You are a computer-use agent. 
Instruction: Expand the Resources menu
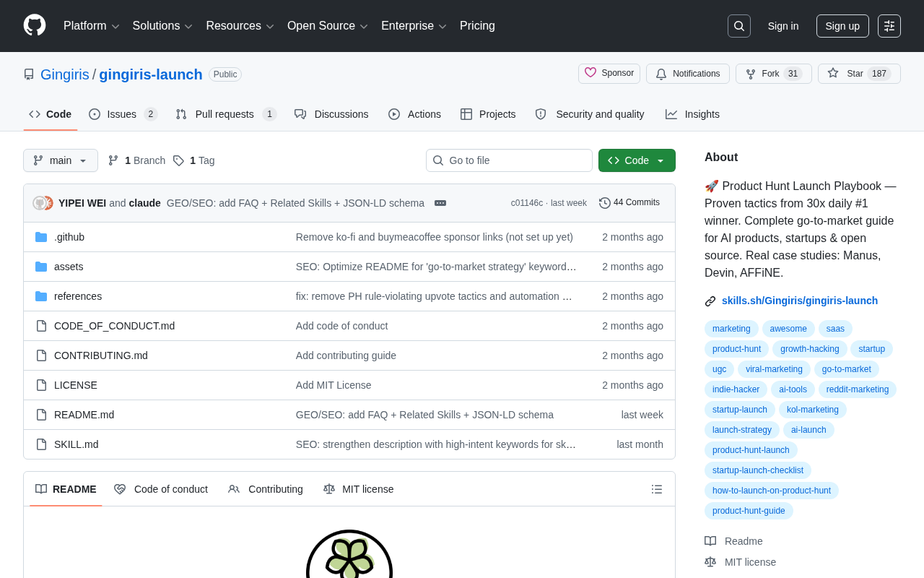coord(240,26)
